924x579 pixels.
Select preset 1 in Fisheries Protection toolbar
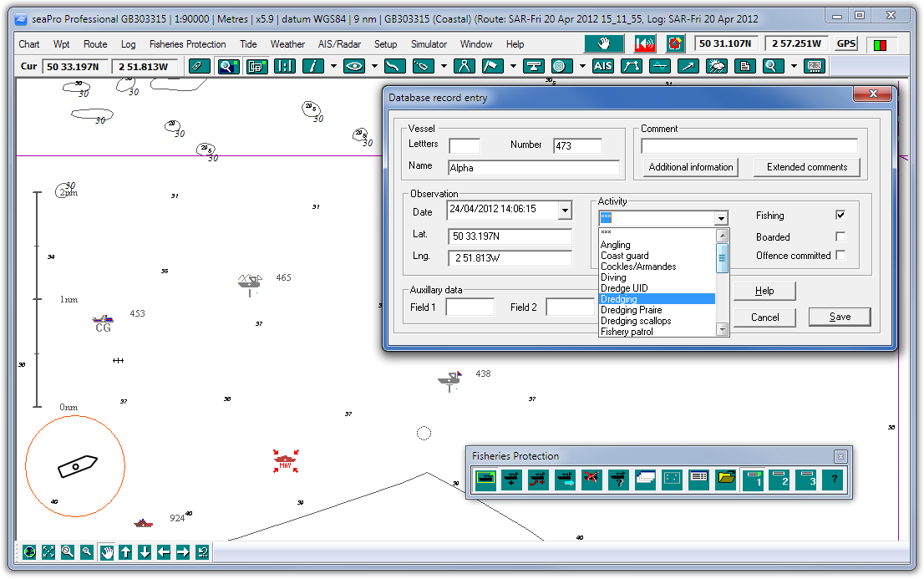753,480
